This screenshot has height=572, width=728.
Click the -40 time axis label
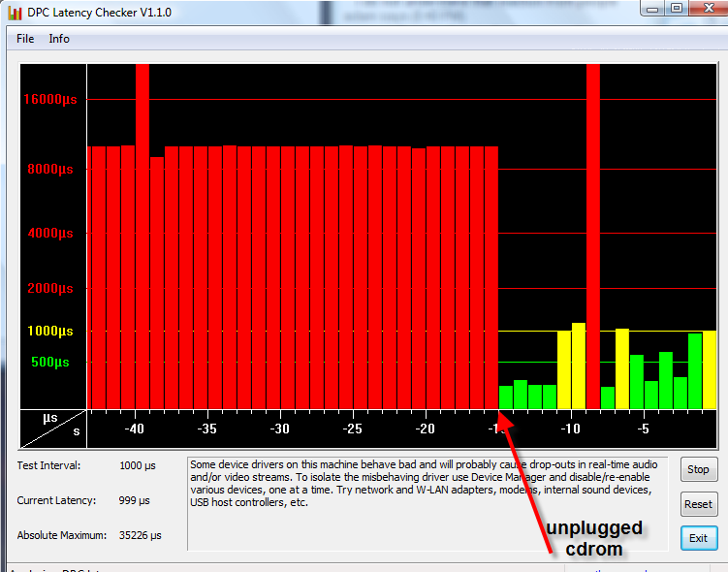pos(135,429)
